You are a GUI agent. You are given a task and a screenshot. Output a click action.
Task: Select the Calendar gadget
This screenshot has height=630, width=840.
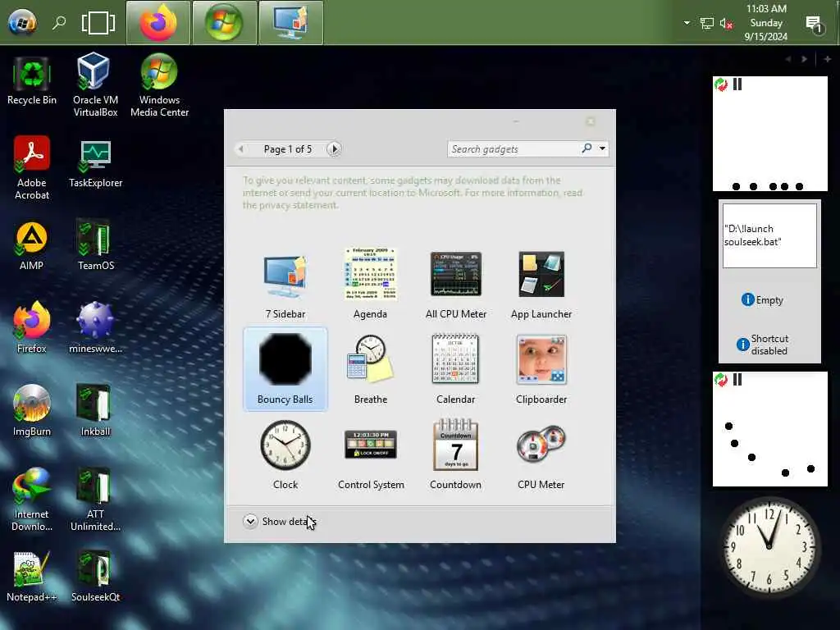[x=456, y=369]
